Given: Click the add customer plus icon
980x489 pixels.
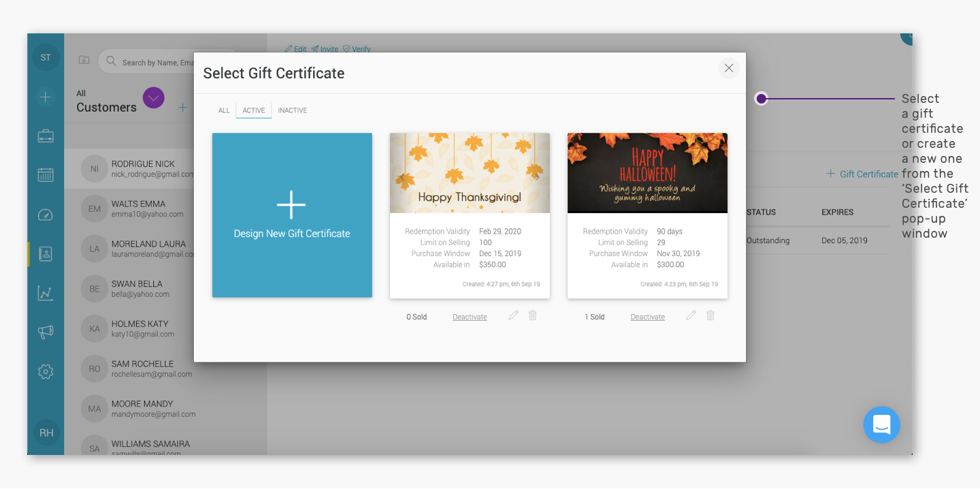Looking at the screenshot, I should tap(182, 107).
